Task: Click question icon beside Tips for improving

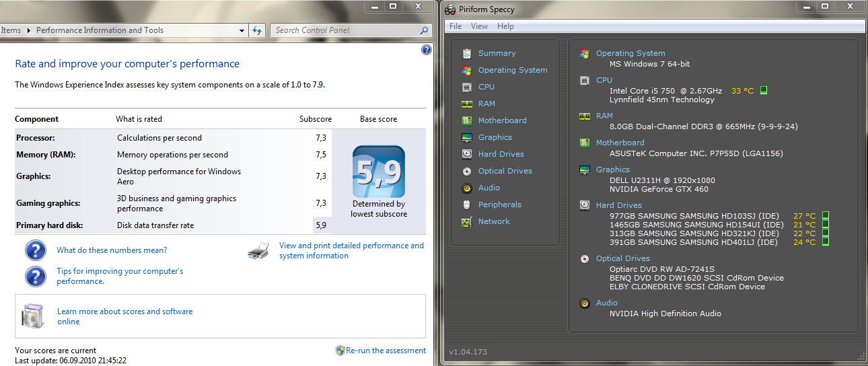Action: [35, 277]
